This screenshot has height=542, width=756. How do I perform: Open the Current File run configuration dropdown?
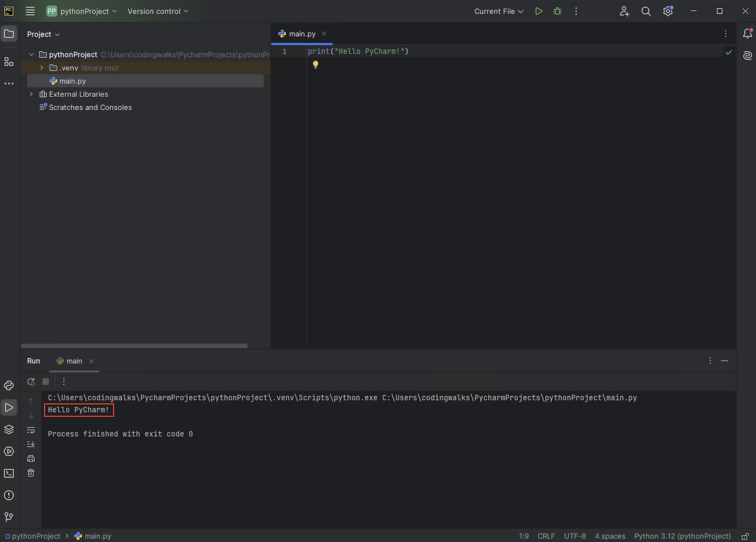tap(498, 11)
